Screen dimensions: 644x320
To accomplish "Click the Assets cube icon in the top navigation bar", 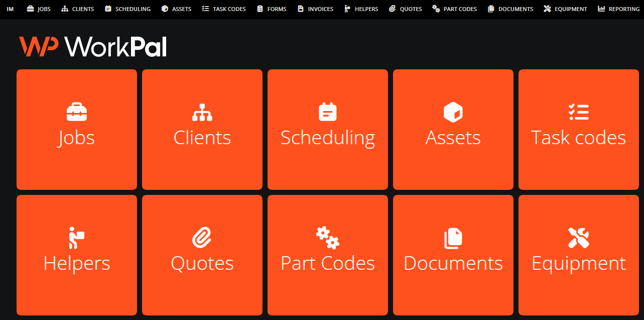I will pyautogui.click(x=165, y=9).
